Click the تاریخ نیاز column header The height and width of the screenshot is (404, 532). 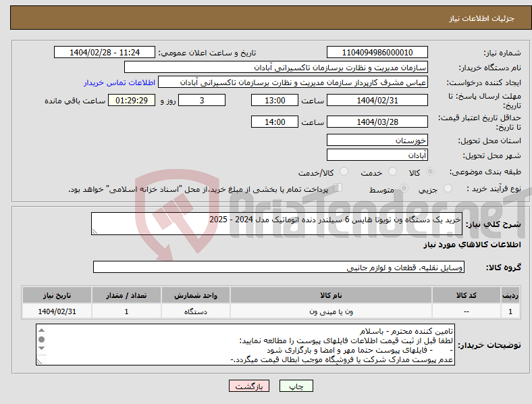(57, 295)
